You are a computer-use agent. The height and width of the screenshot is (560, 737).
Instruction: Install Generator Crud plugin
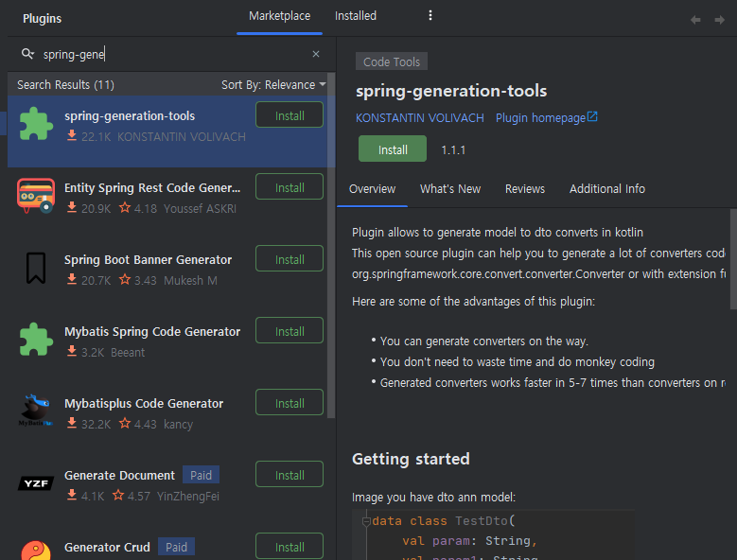pyautogui.click(x=290, y=547)
